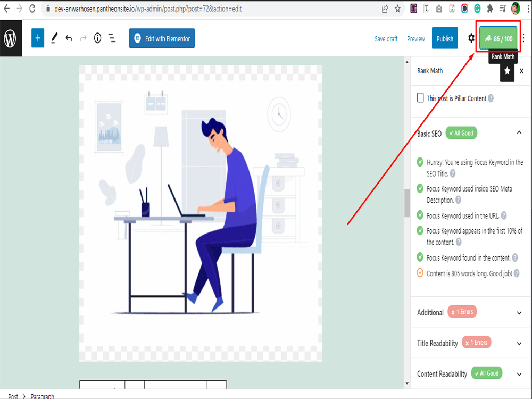Viewport: 532px width, 399px height.
Task: Open the document details info icon
Action: click(98, 38)
